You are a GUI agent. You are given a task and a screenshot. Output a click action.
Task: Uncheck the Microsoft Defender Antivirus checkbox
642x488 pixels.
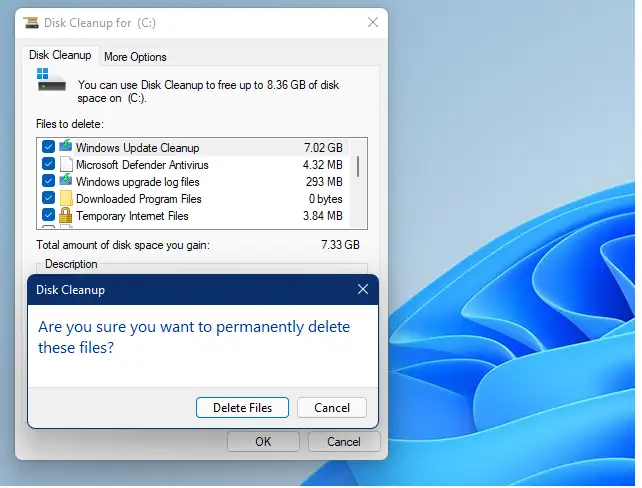(48, 164)
